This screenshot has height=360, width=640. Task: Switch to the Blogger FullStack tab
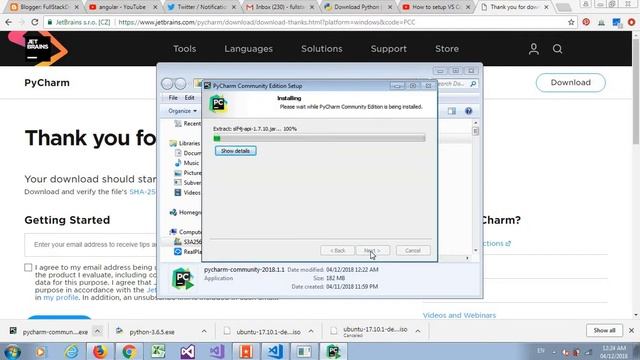(x=44, y=7)
